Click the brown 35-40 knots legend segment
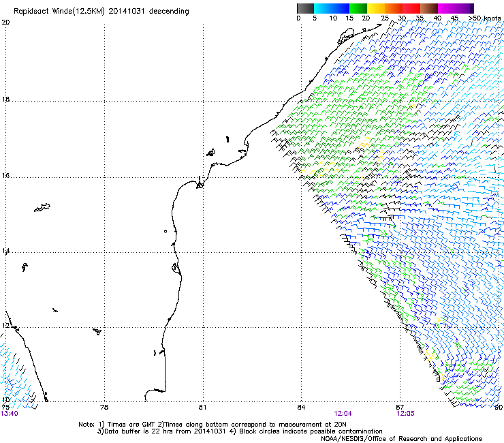Screen dimensions: 504x443 click(x=429, y=8)
